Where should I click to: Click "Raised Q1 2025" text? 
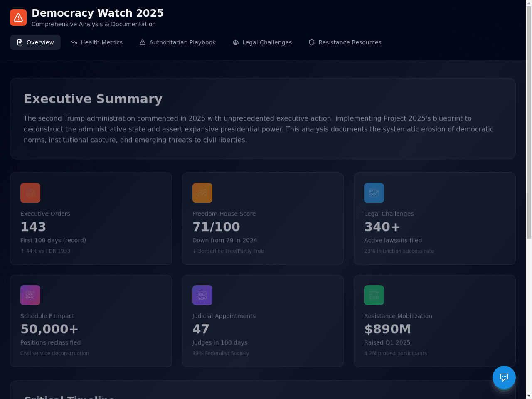click(x=387, y=342)
